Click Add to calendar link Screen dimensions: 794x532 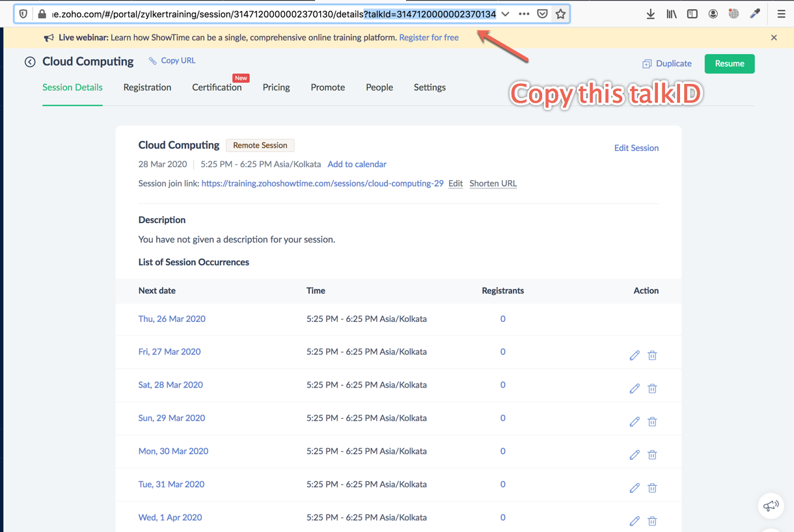pyautogui.click(x=357, y=165)
